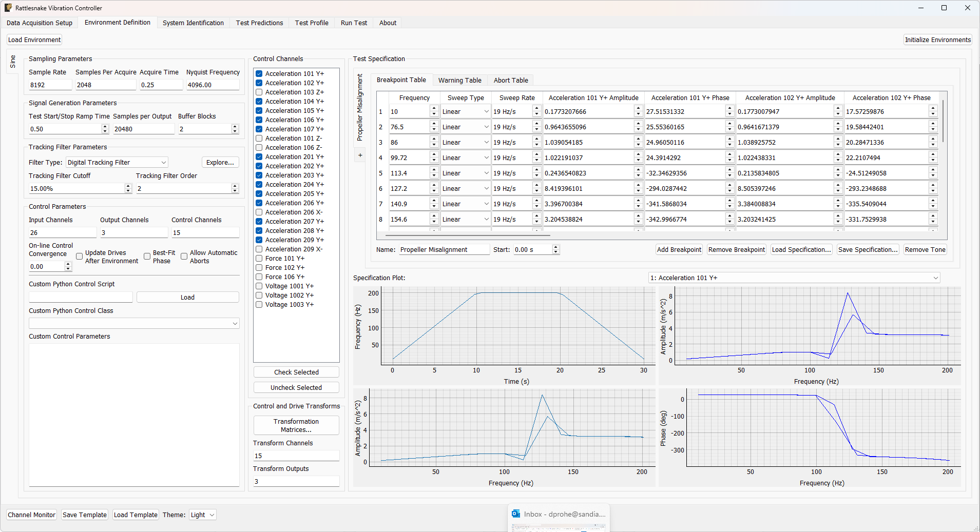Click the Samples Per Acquire field
The height and width of the screenshot is (532, 980).
[x=106, y=85]
